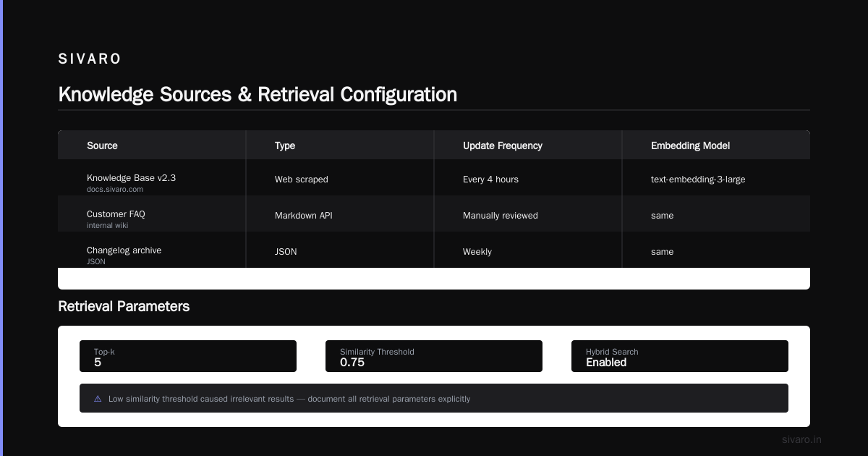Click the text-embedding-3-large cell
This screenshot has height=456, width=868.
click(698, 180)
